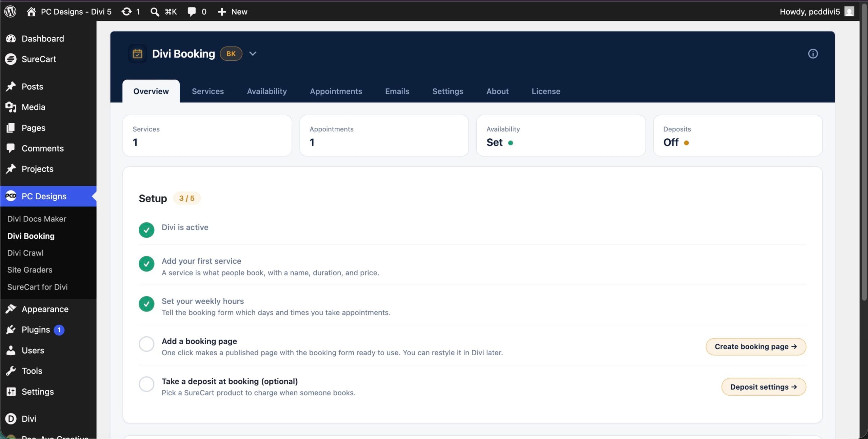Click the SureCart sidebar icon
The height and width of the screenshot is (439, 868).
[x=11, y=59]
